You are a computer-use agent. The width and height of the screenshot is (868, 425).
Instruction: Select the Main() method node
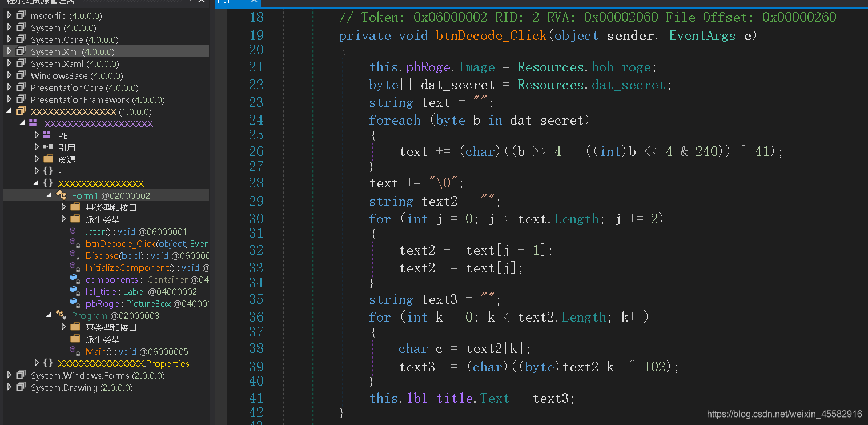(x=137, y=351)
